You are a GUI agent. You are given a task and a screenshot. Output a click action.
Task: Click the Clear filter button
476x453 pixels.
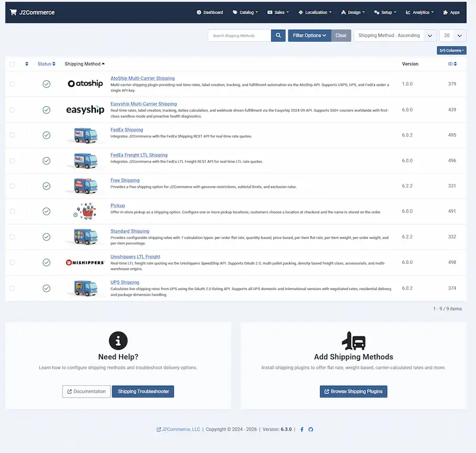click(341, 36)
